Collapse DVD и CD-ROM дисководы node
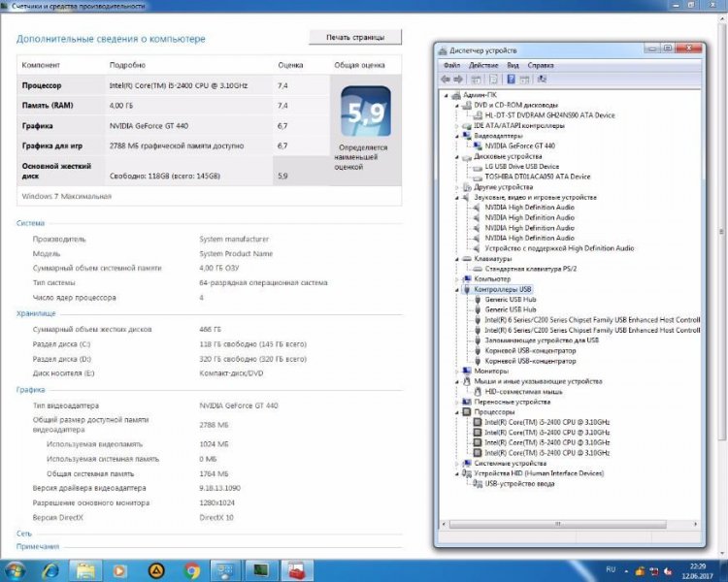The image size is (728, 582). tap(457, 106)
